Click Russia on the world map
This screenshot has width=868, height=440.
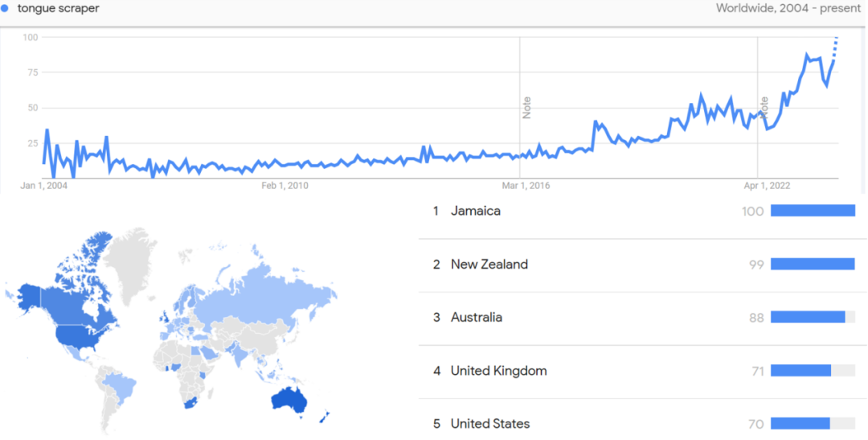265,299
